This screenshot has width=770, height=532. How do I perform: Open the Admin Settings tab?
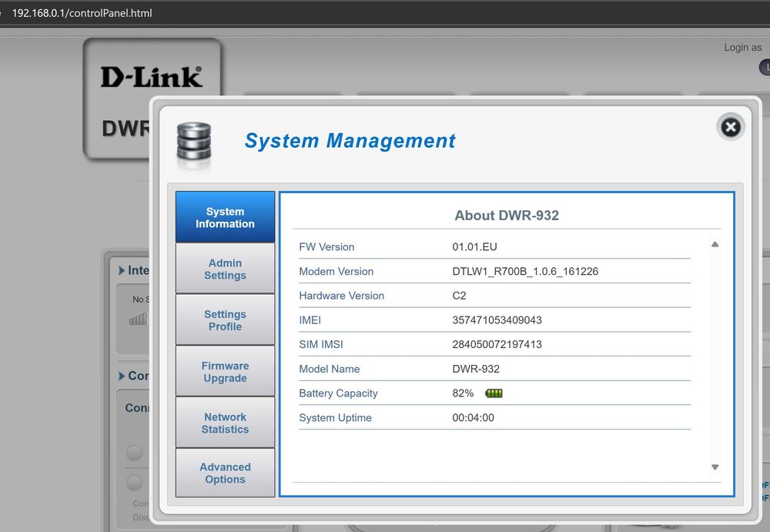click(225, 269)
